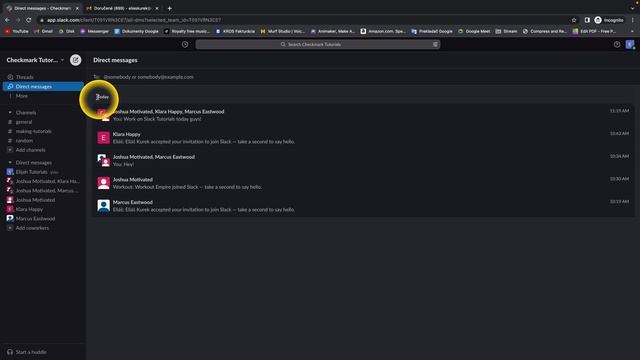Viewport: 640px width, 360px height.
Task: Open the Joshua Motivated, Marcus... sidebar group DM
Action: coord(43,191)
